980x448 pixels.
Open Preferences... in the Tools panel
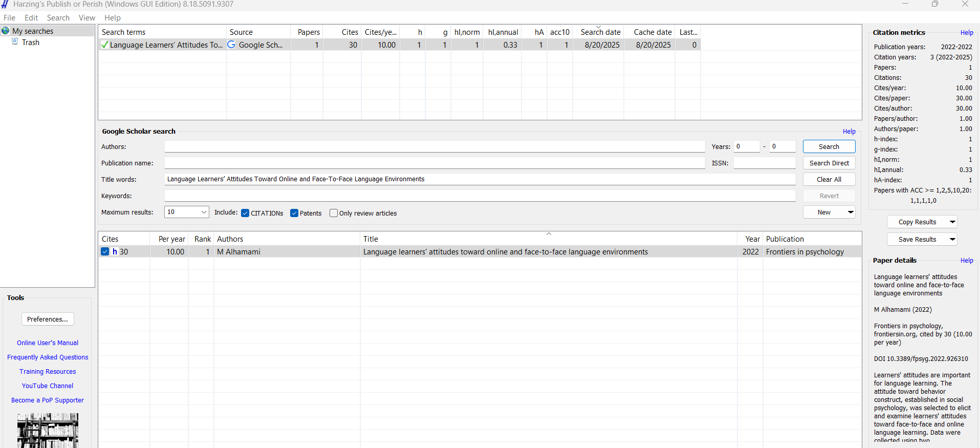[x=48, y=319]
